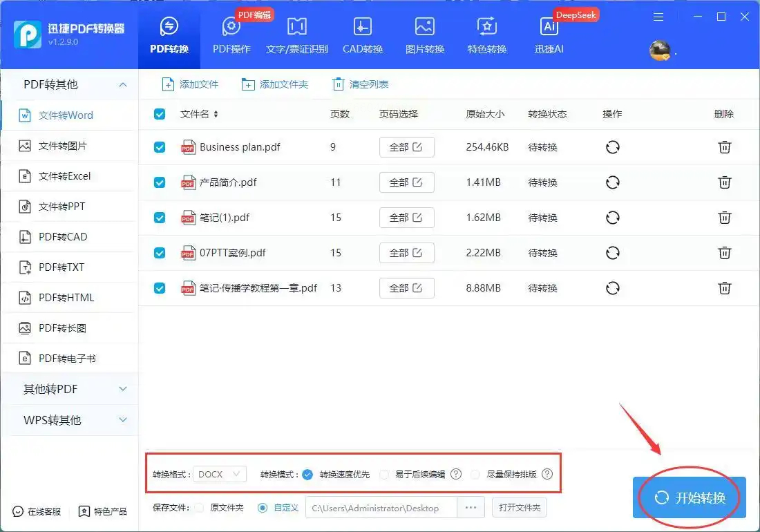
Task: Open the DOCX format dropdown
Action: pyautogui.click(x=219, y=474)
